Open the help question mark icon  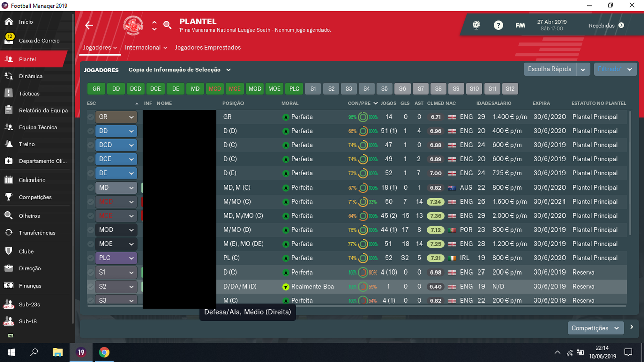click(x=498, y=25)
